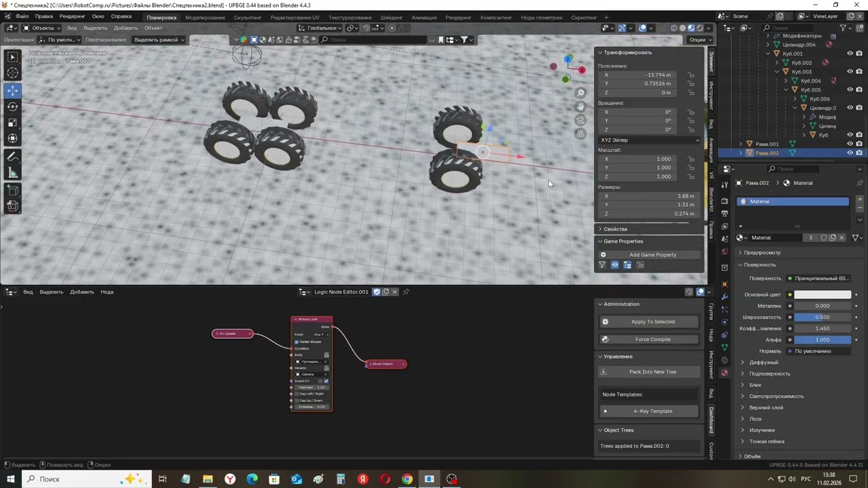Click Add material slot plus button
Viewport: 868px width, 488px height.
(860, 199)
